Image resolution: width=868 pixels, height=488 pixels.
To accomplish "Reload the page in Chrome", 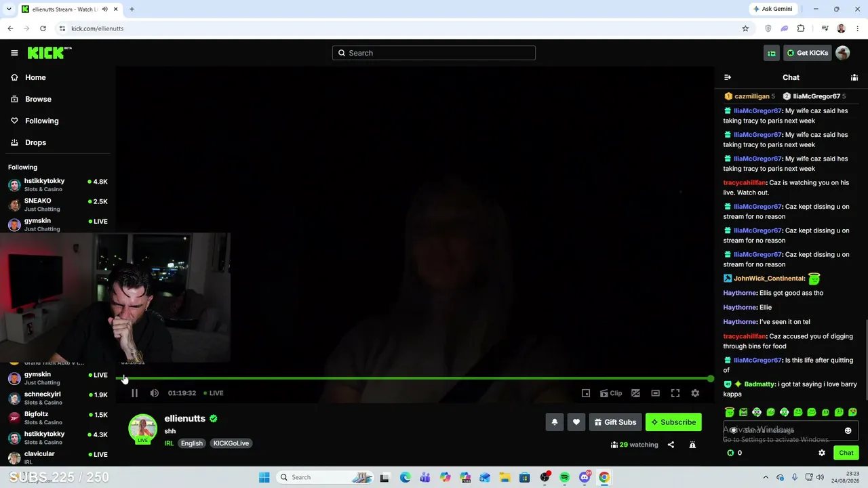I will [43, 28].
